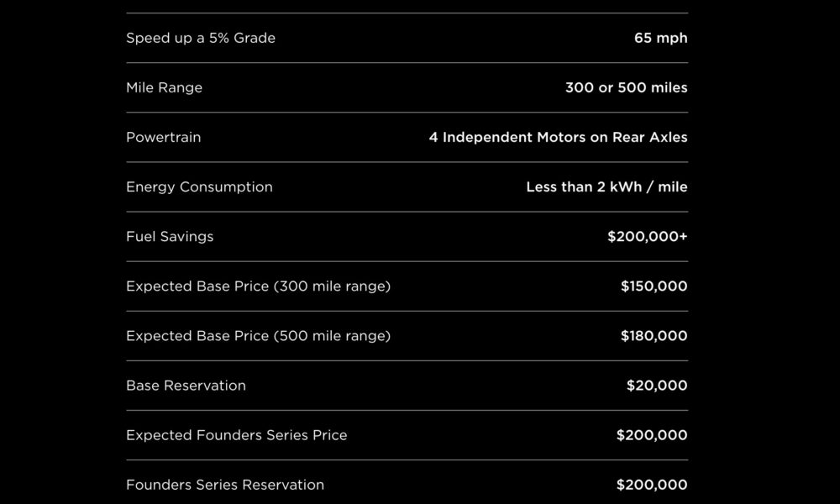The image size is (840, 504).
Task: Click the Powertrain row label
Action: click(164, 137)
